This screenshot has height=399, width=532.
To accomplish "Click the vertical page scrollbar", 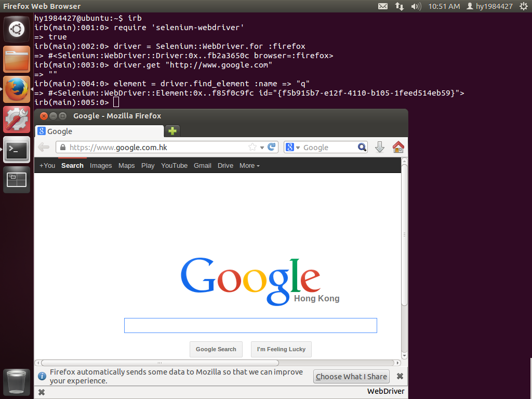I will pyautogui.click(x=404, y=235).
